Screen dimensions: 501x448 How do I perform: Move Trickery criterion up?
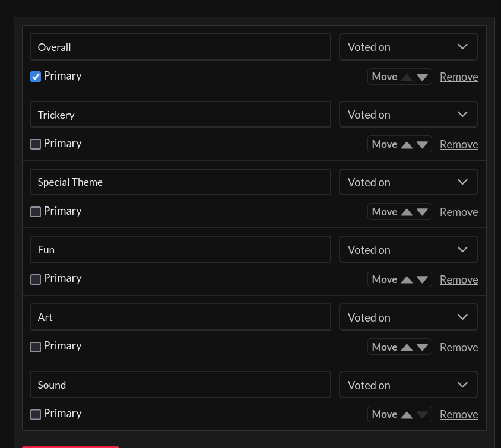tap(407, 145)
